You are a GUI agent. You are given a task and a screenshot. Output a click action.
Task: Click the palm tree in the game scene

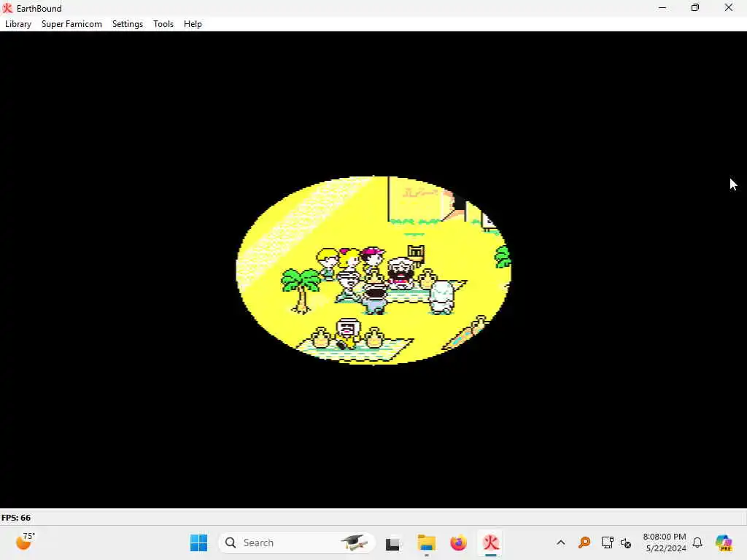tap(301, 290)
